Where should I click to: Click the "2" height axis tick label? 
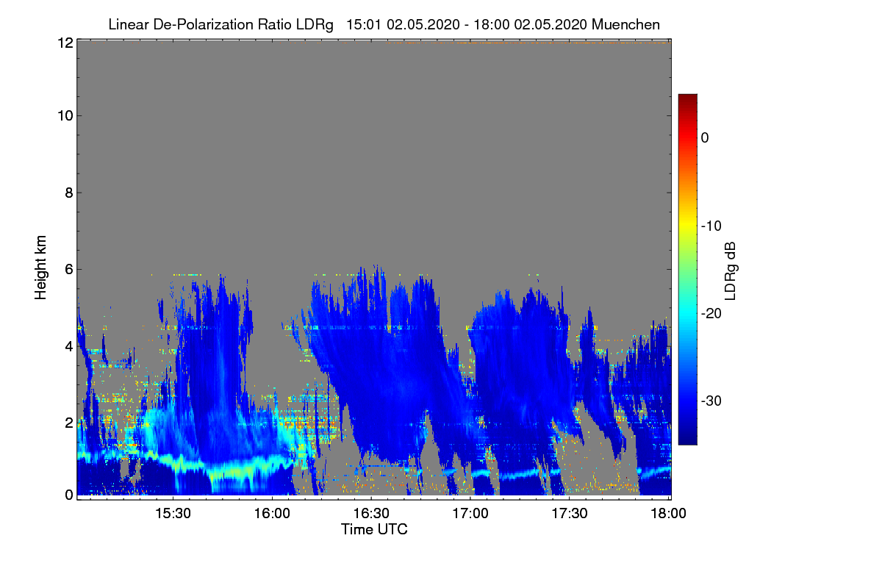[x=68, y=422]
